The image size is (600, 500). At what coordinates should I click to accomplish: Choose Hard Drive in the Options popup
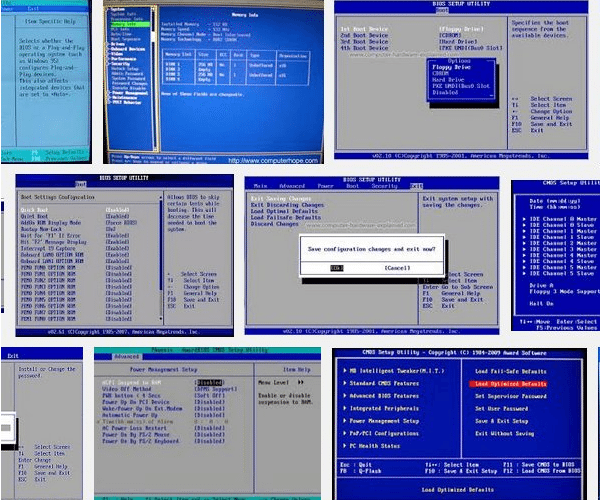coord(448,80)
